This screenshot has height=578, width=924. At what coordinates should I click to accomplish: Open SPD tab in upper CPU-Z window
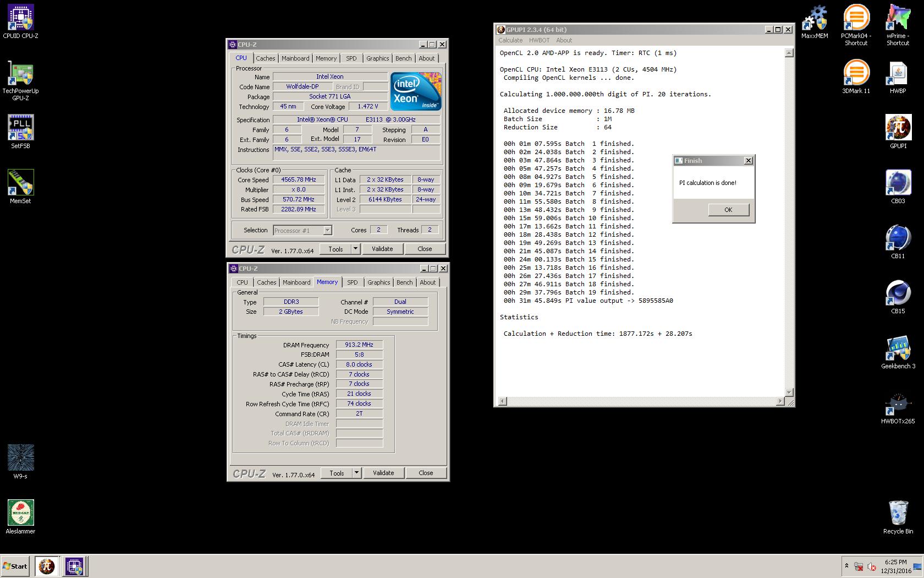[x=351, y=58]
